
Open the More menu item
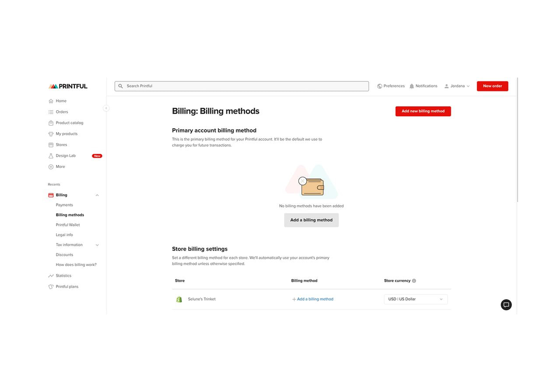(60, 167)
